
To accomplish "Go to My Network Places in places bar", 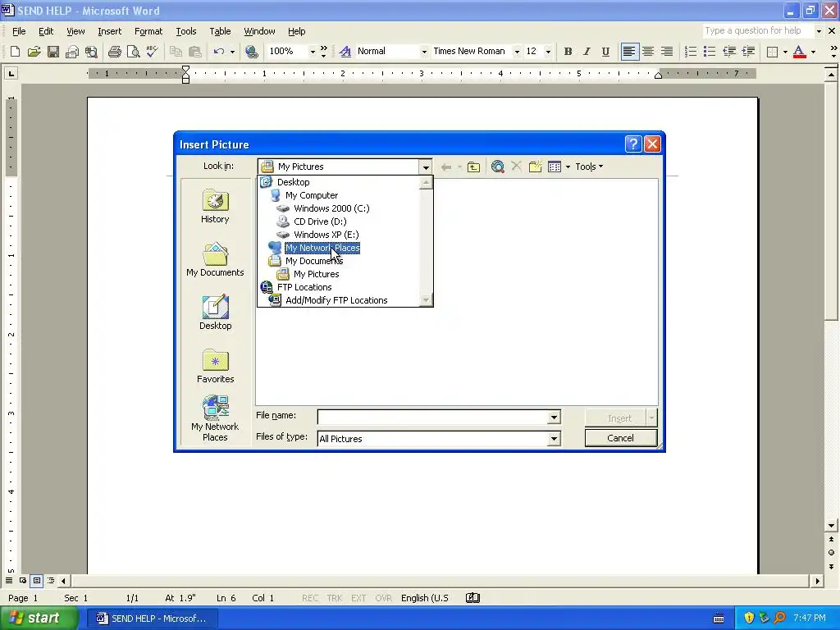I will tap(215, 418).
